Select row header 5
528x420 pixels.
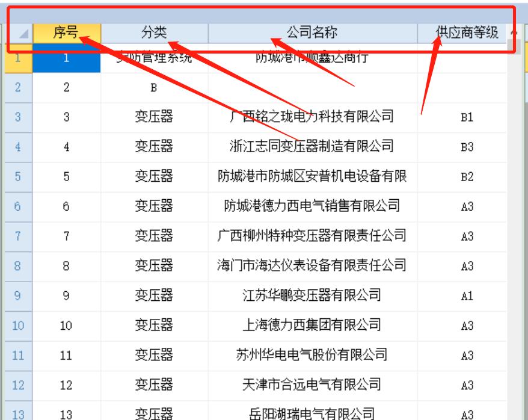click(18, 176)
